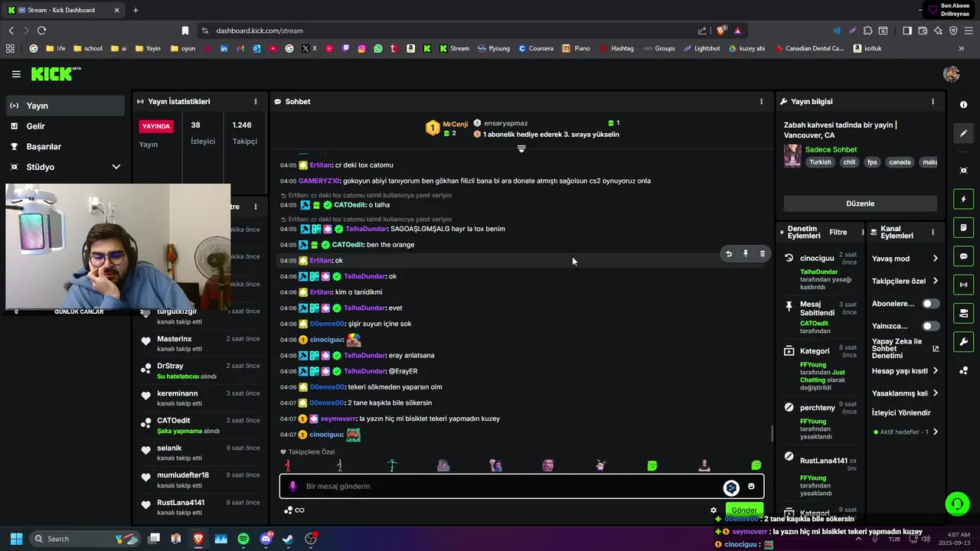Click the webcam preview thumbnail
980x551 pixels.
point(118,246)
